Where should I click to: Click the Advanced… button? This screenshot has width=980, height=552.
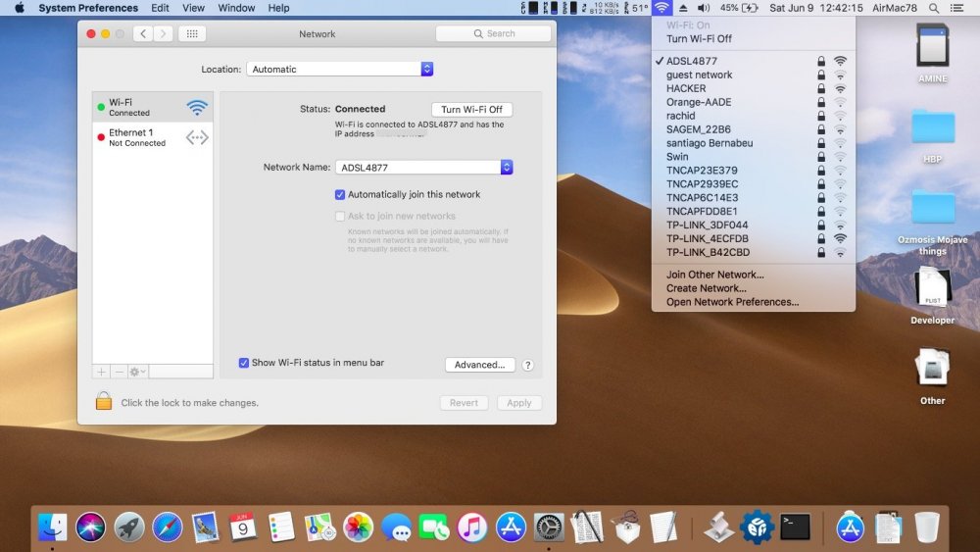(x=480, y=365)
